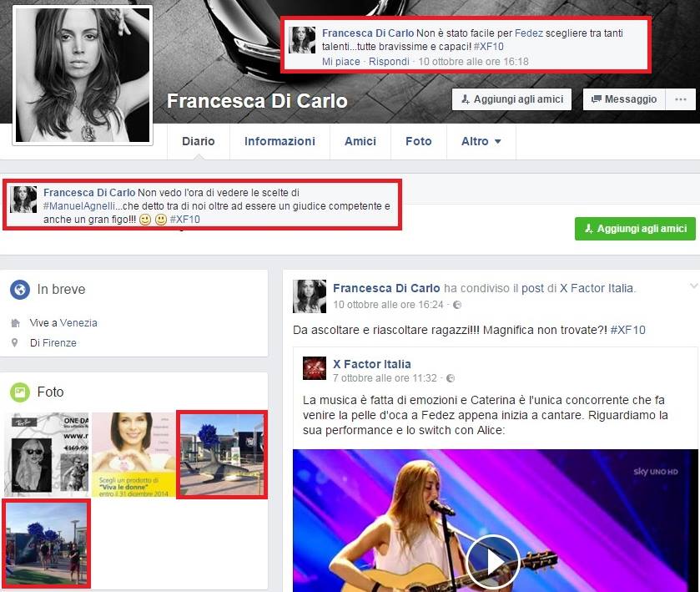
Task: Open the post options chevron arrow
Action: (x=693, y=287)
